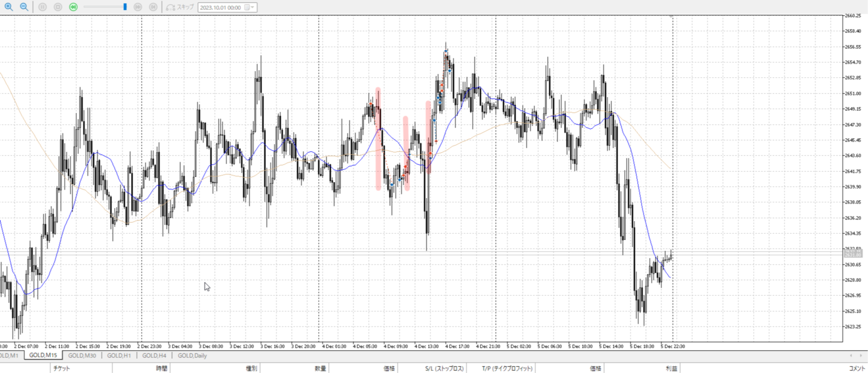Click the 2023.10.01 00:00 date field

pyautogui.click(x=220, y=7)
